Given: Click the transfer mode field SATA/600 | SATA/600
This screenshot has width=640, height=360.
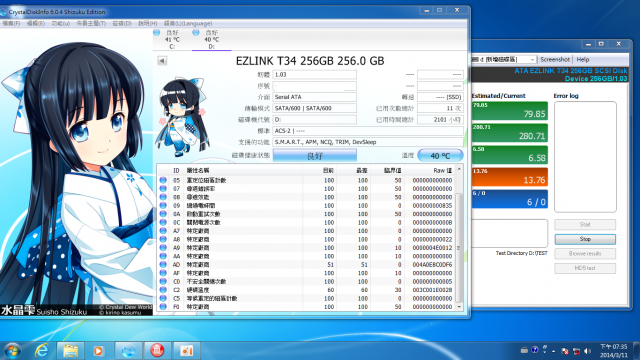Looking at the screenshot, I should [314, 108].
